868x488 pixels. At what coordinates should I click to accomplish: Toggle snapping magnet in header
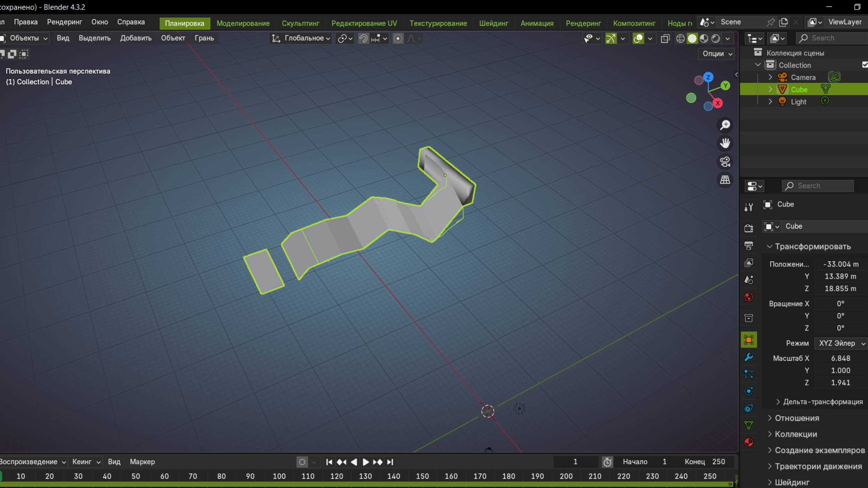point(363,38)
